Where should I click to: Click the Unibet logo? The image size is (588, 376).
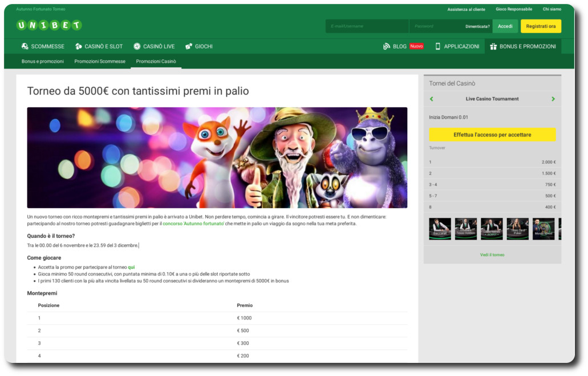pos(49,25)
